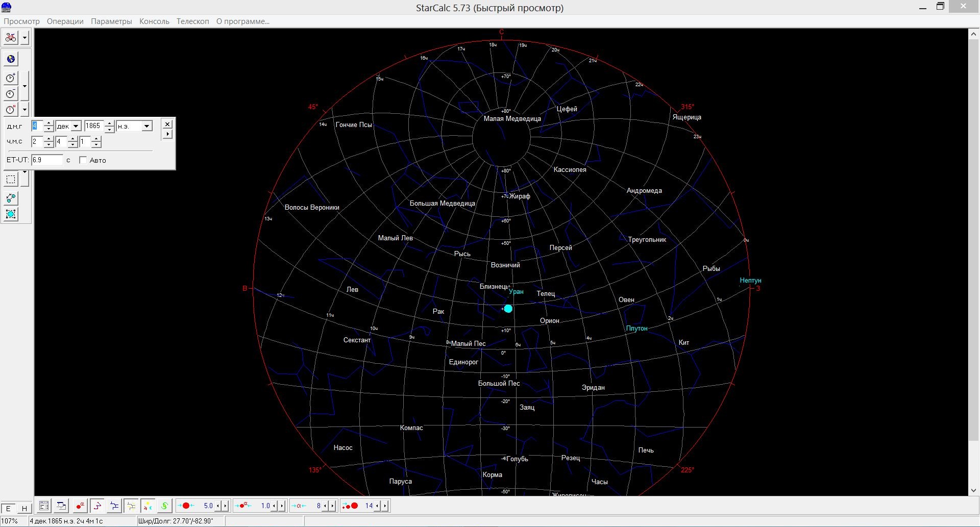This screenshot has height=527, width=980.
Task: Click the small red dot alpha arrows icon
Action: click(243, 506)
